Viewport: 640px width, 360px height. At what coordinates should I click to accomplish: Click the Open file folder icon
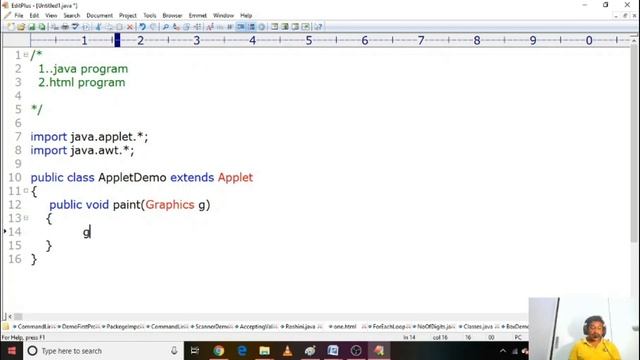coord(21,27)
